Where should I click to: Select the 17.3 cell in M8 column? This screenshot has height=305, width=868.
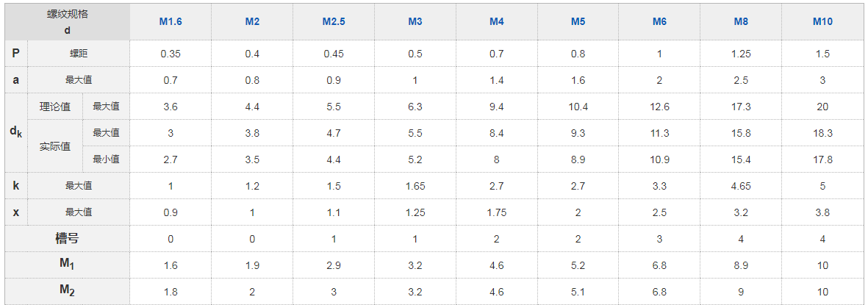(741, 107)
